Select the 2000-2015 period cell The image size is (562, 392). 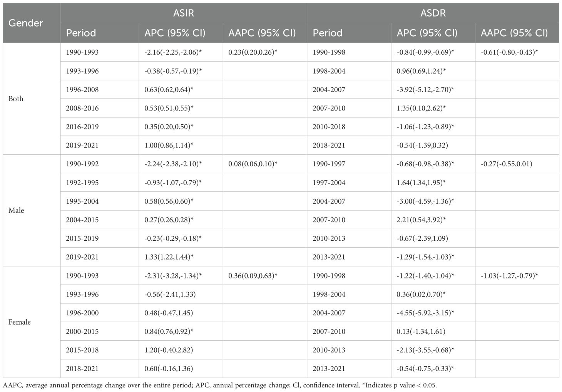pyautogui.click(x=82, y=331)
